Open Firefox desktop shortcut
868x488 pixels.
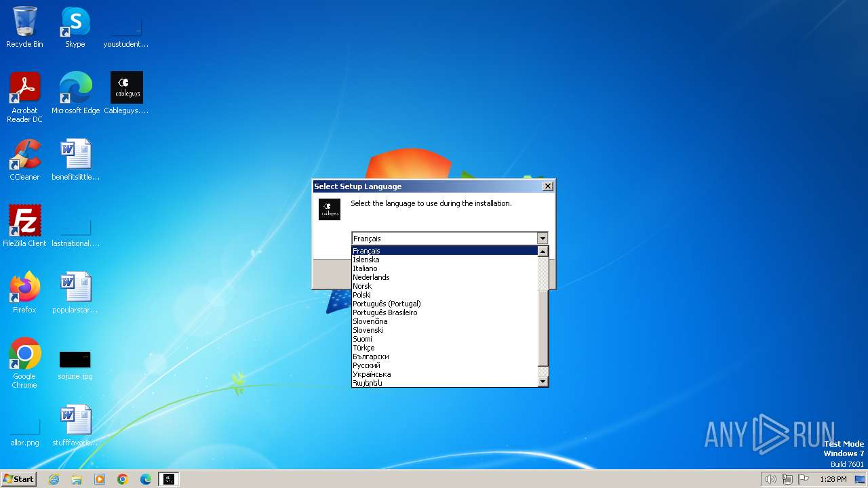(x=24, y=293)
